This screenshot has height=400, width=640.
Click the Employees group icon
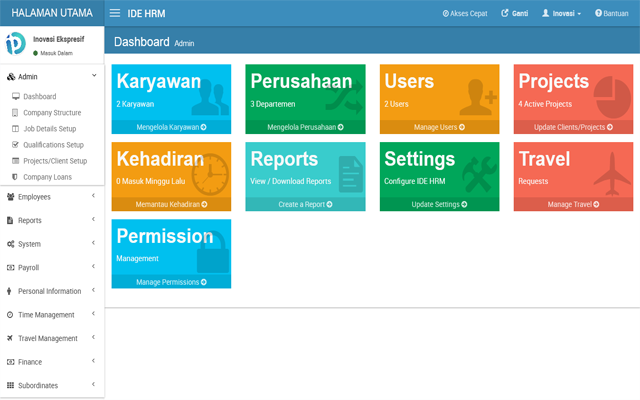11,197
